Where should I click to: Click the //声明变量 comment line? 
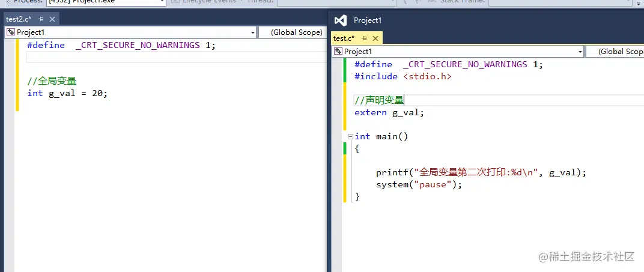[x=380, y=100]
